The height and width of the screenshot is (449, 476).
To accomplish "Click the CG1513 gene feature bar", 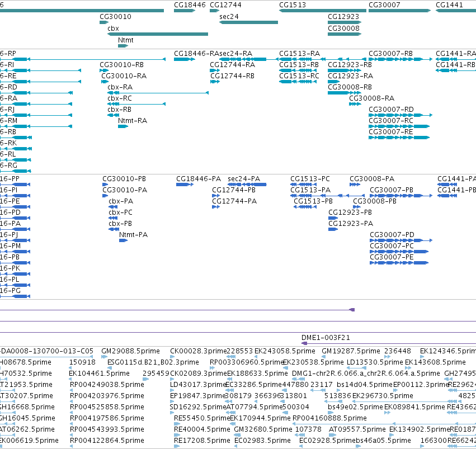I will [323, 11].
